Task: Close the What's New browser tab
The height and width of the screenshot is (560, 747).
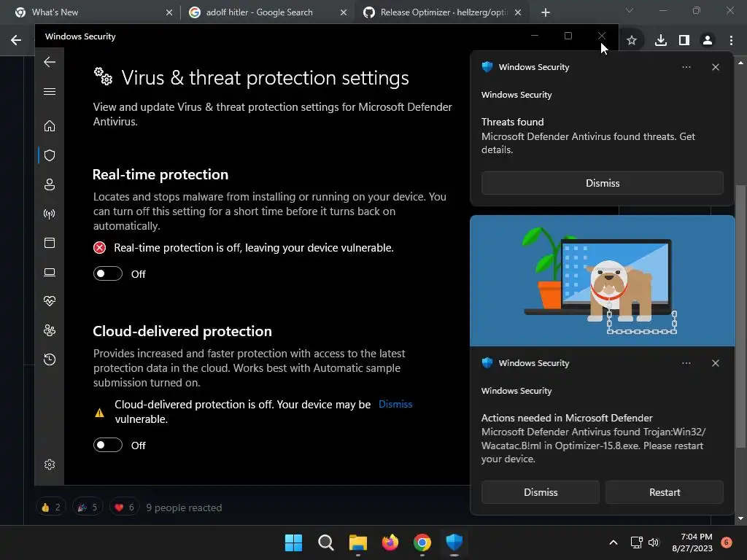Action: (169, 13)
